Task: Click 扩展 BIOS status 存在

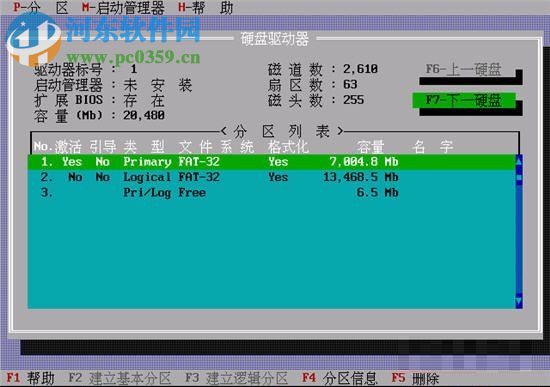Action: click(x=144, y=101)
